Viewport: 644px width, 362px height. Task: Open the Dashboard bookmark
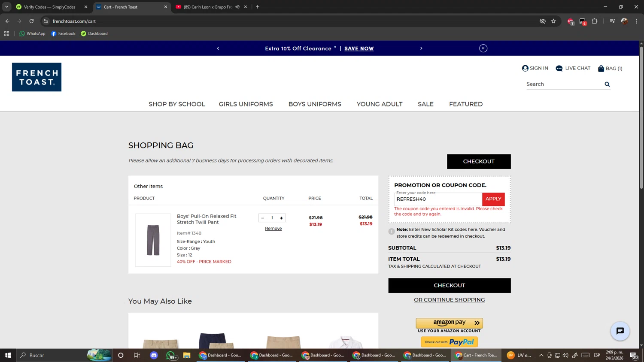pyautogui.click(x=94, y=33)
